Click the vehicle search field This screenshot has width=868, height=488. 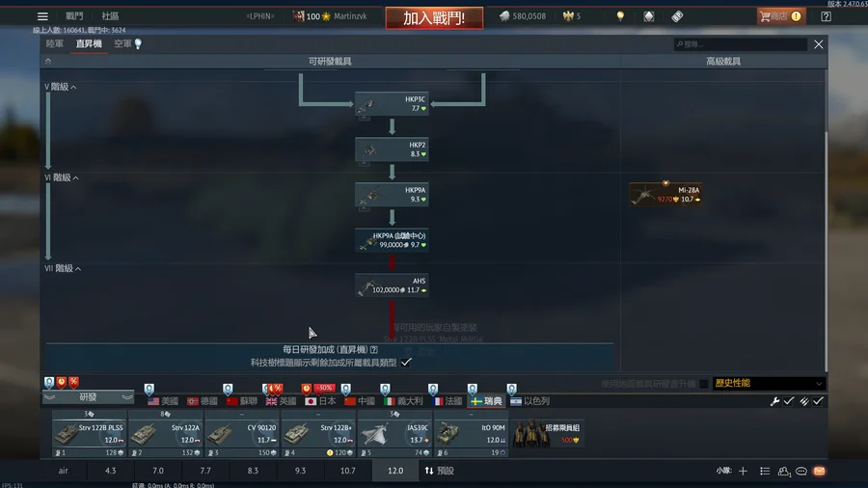tap(740, 44)
